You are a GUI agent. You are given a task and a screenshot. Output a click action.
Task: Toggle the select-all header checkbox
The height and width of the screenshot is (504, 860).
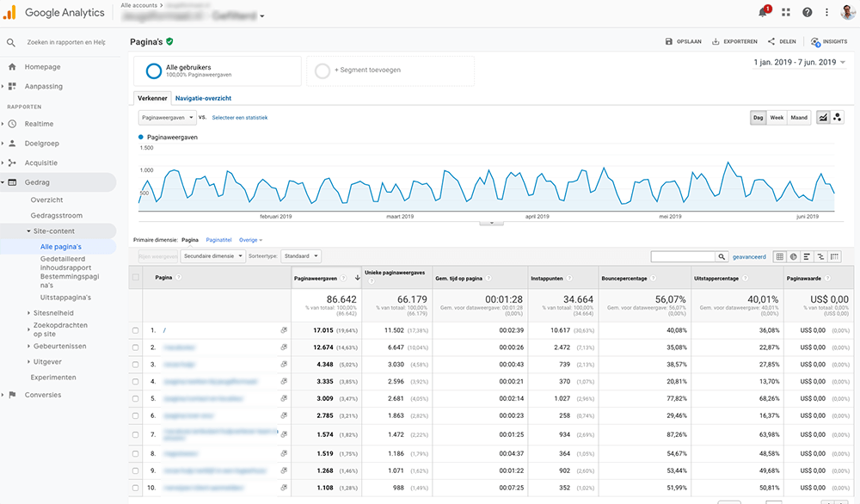click(136, 278)
